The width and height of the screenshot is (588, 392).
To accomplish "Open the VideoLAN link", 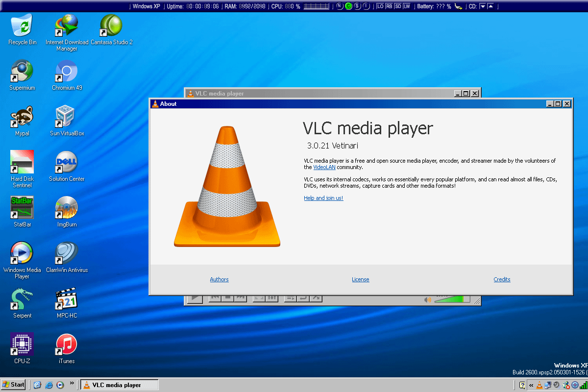I will 323,167.
